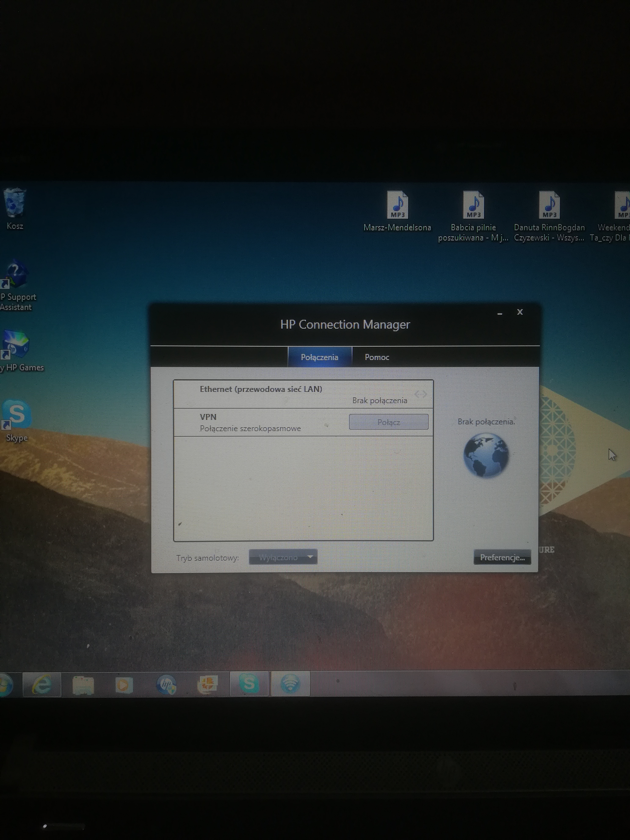Click the Tryb samolotowy label
Image resolution: width=630 pixels, height=840 pixels.
[x=207, y=558]
